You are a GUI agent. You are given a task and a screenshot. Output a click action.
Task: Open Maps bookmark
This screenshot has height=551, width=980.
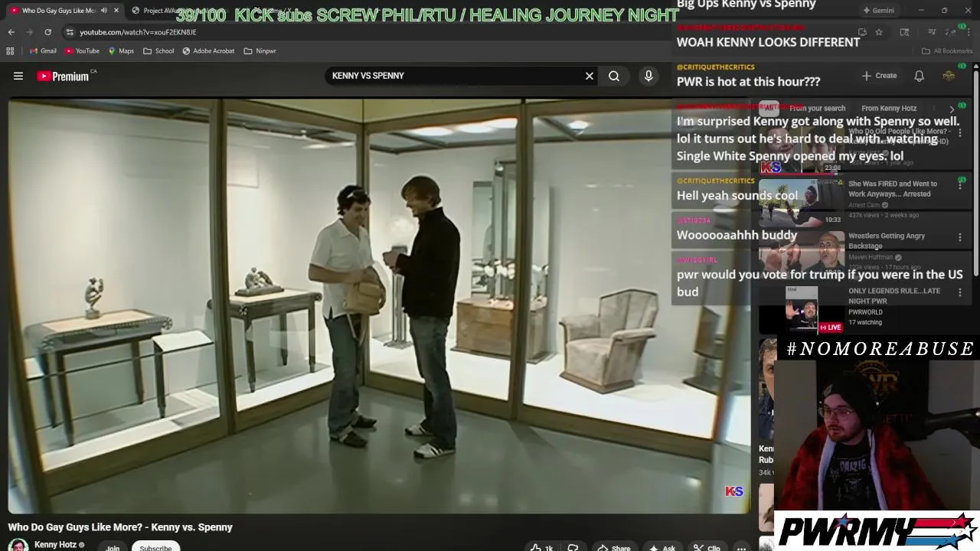click(x=121, y=51)
